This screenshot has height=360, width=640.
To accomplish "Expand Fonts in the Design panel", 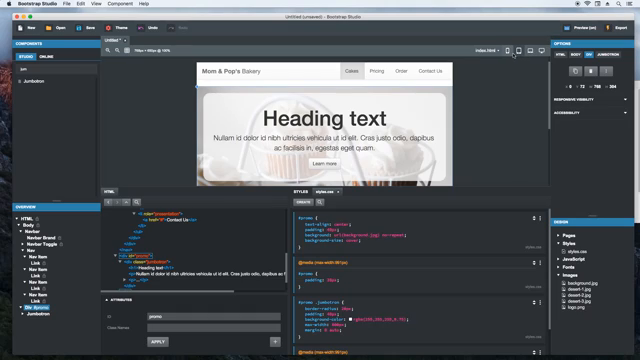I will 558,267.
